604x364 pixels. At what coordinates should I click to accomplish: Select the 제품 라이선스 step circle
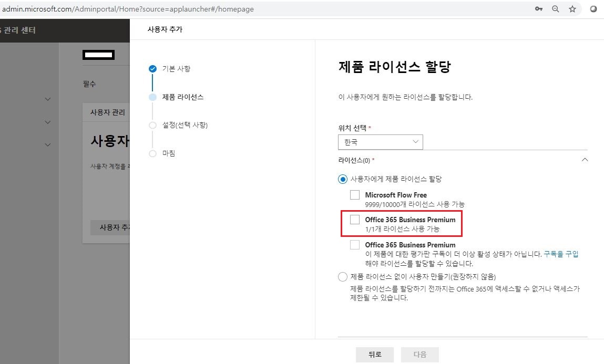pos(152,97)
